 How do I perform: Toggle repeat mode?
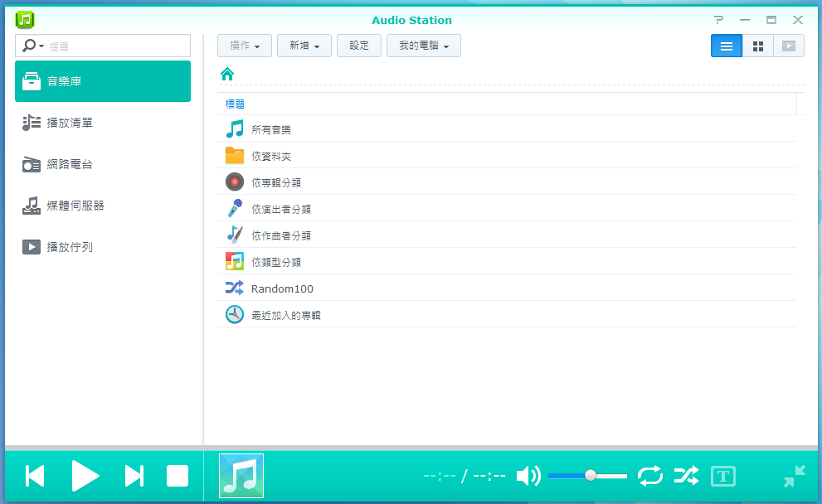650,476
